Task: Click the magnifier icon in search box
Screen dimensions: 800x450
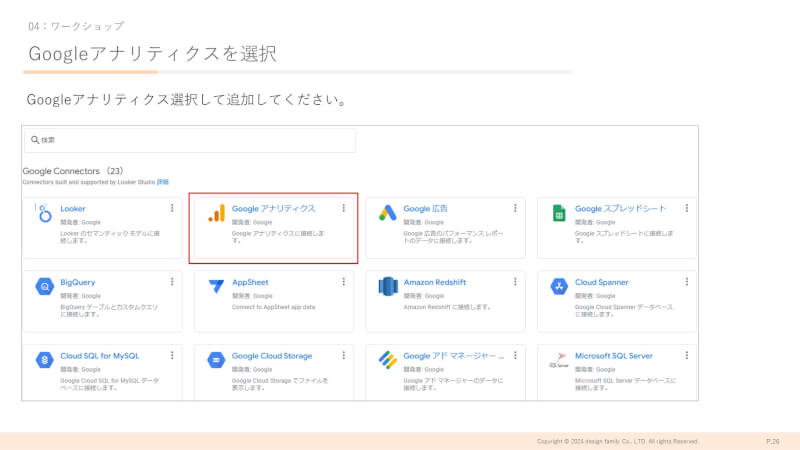Action: pos(35,140)
